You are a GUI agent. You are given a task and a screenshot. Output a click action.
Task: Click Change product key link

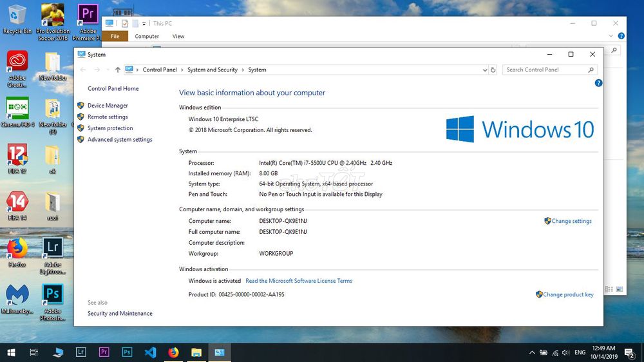(568, 294)
